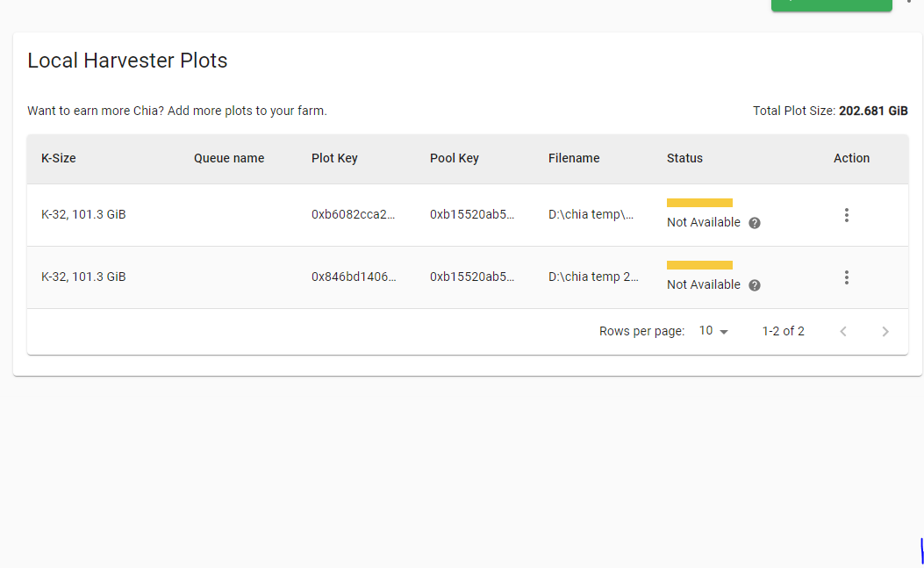Click the green button at top right
Screen dimensions: 924x568
click(x=832, y=4)
